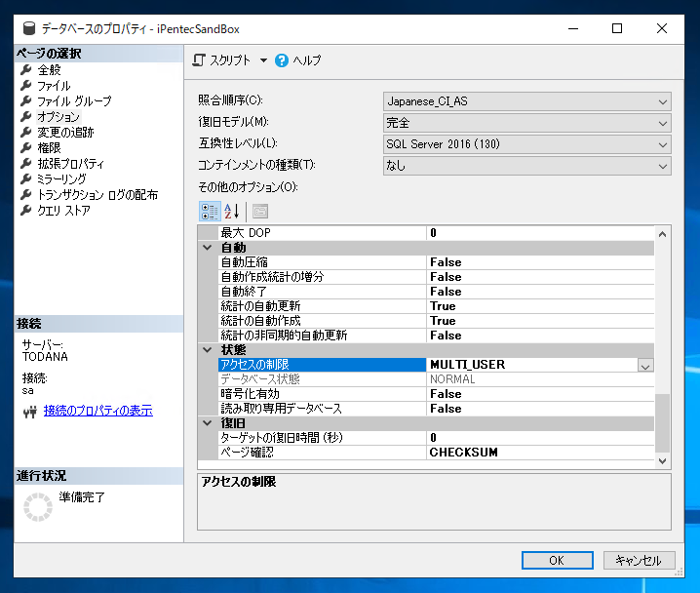
Task: Click the キャンセル button
Action: click(639, 561)
